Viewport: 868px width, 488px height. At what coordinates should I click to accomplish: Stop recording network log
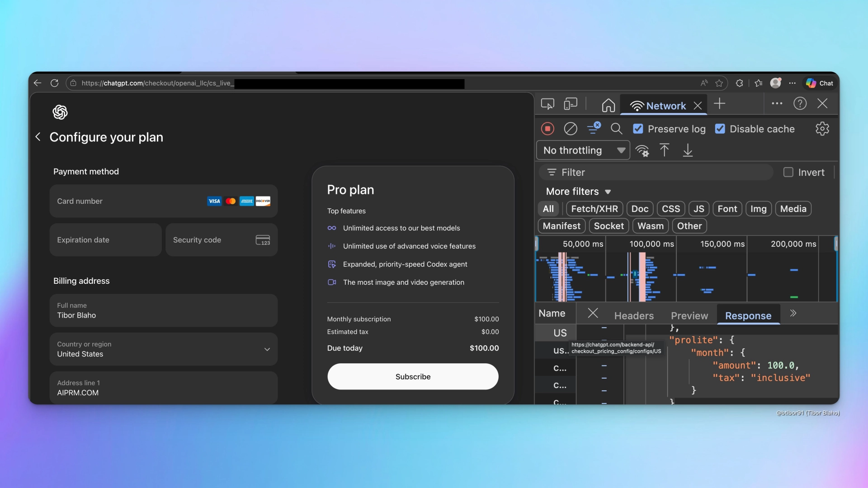[547, 129]
